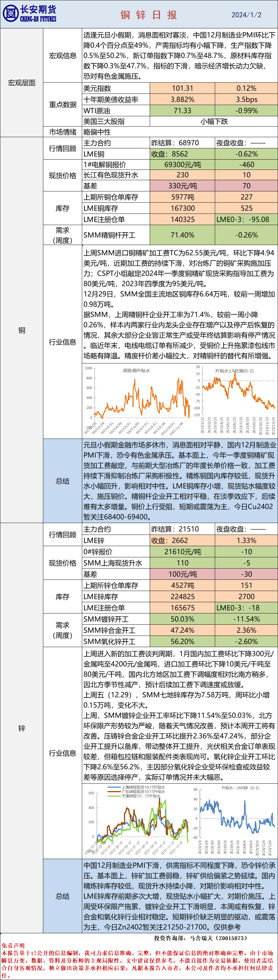Open the 锌锭现货升贴水 three-city chart

pyautogui.click(x=137, y=821)
